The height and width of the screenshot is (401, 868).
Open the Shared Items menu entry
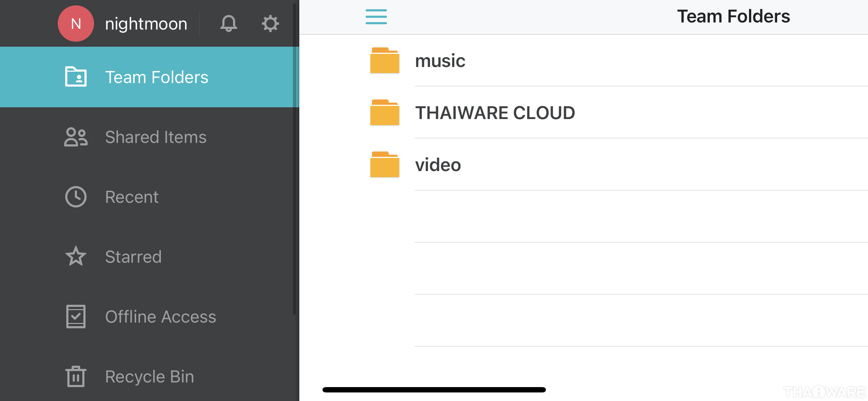[x=156, y=137]
